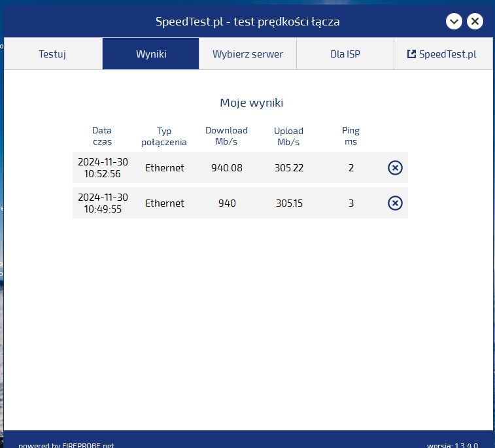
Task: Click Ethernet in the 10:49:55 row
Action: tap(165, 203)
